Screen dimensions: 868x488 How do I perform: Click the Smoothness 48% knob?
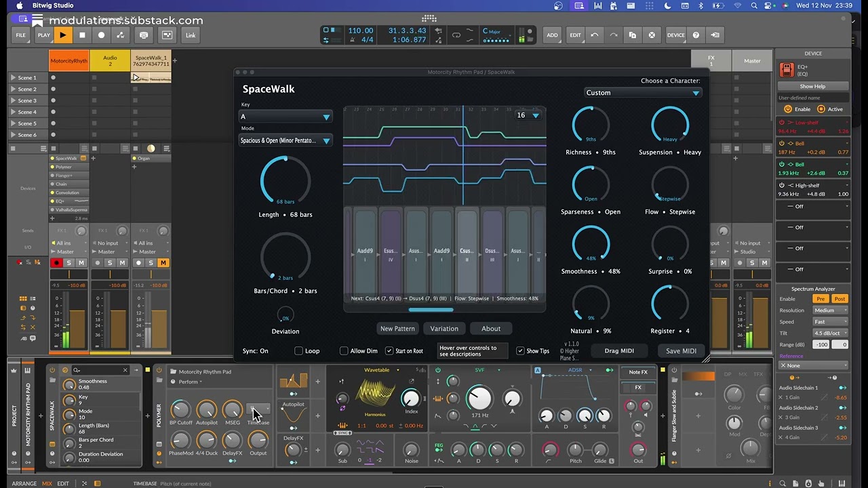coord(591,245)
